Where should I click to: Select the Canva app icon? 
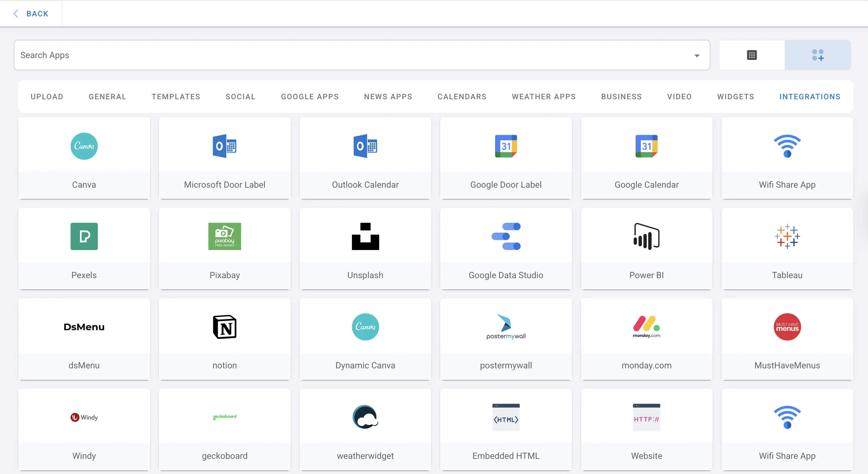point(84,146)
